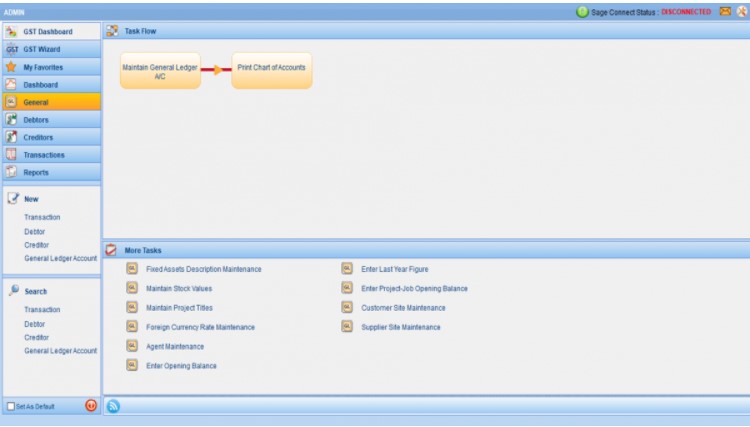Click icon beside Fixed Assets Description Maintenance
Viewport: 750px width, 427px height.
click(x=132, y=269)
